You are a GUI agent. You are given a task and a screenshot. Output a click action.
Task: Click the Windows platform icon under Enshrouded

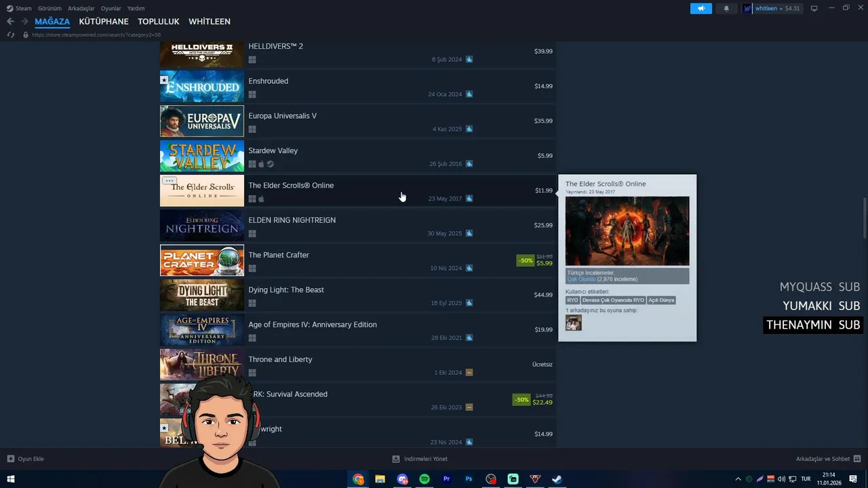[252, 94]
